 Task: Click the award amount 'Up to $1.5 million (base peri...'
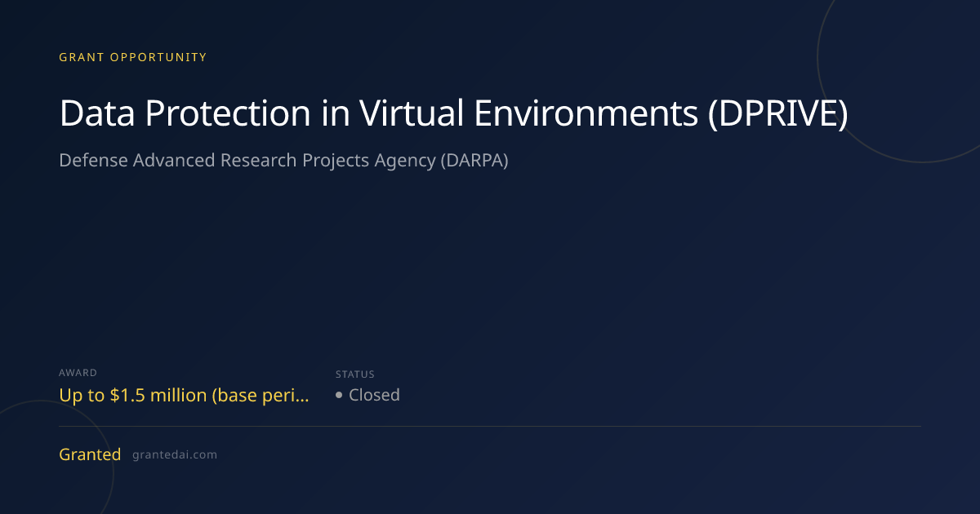tap(185, 396)
